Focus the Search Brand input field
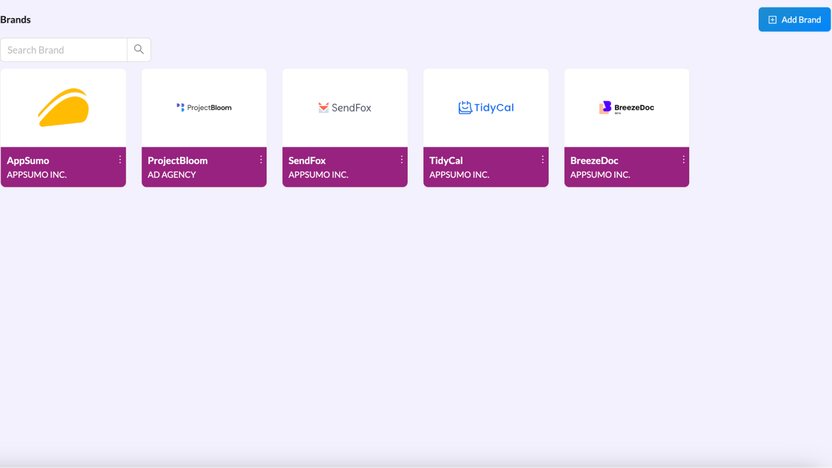The width and height of the screenshot is (832, 468). tap(64, 50)
